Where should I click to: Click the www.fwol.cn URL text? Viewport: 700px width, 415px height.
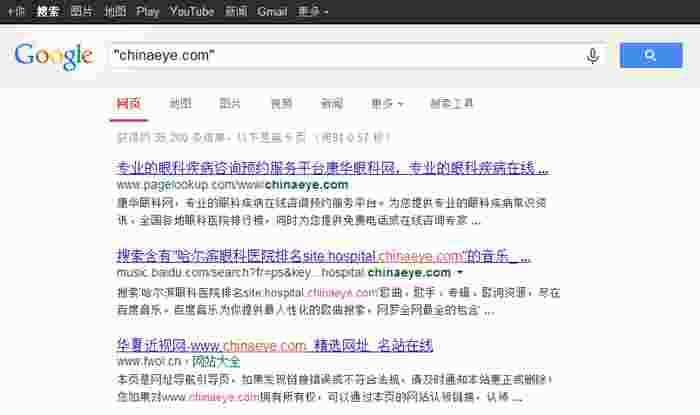pos(149,361)
